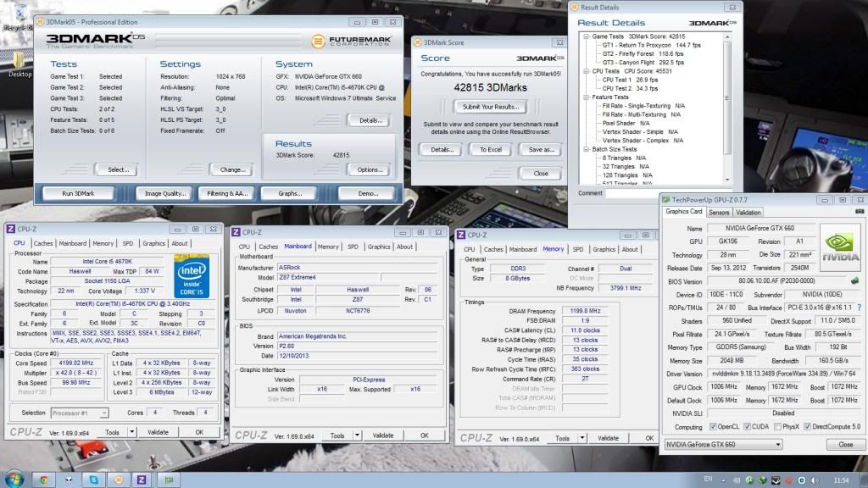The width and height of the screenshot is (868, 488).
Task: Open Tools dropdown arrow in CPU-Z processor window
Action: pos(131,432)
